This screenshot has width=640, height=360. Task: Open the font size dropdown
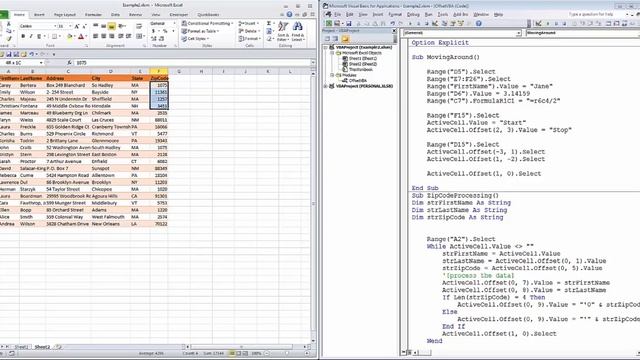(x=70, y=26)
